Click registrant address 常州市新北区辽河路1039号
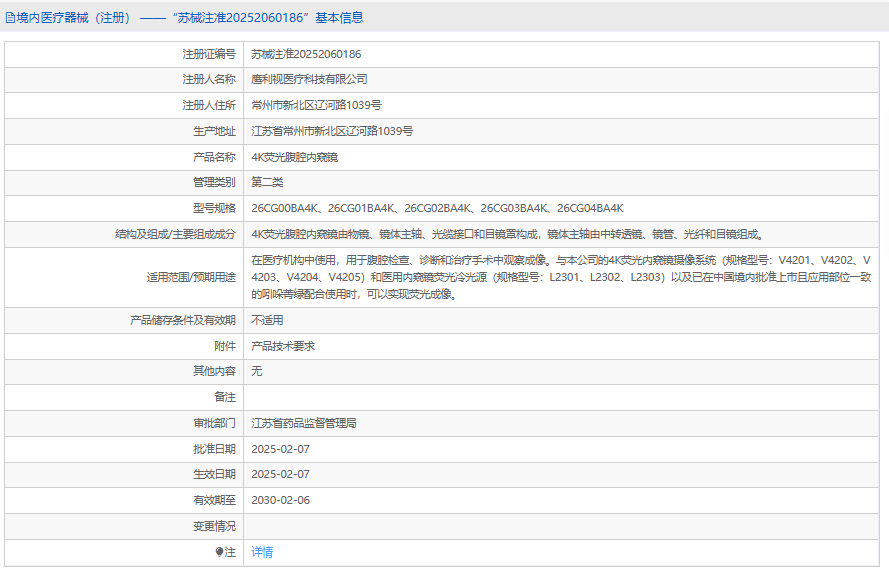The image size is (889, 576). click(x=316, y=105)
